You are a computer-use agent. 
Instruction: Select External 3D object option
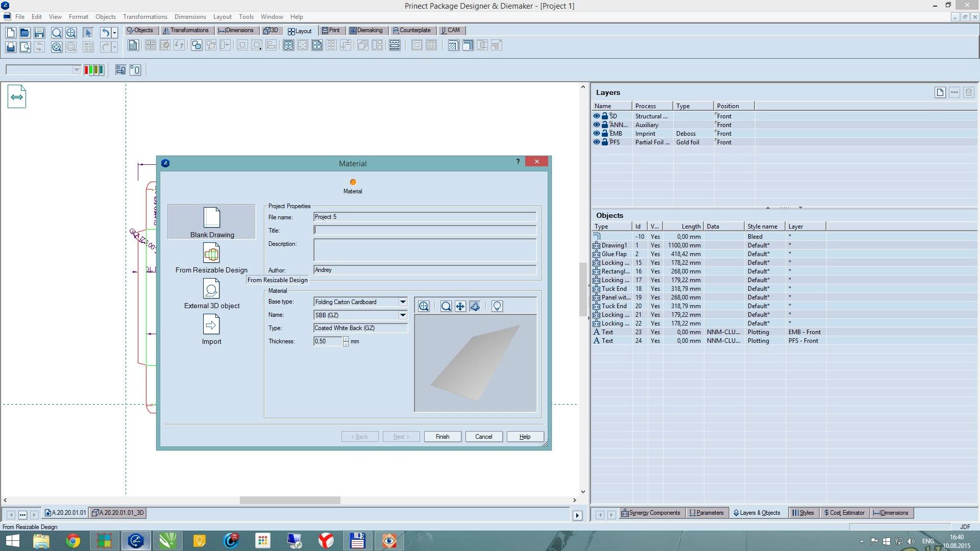pos(211,294)
